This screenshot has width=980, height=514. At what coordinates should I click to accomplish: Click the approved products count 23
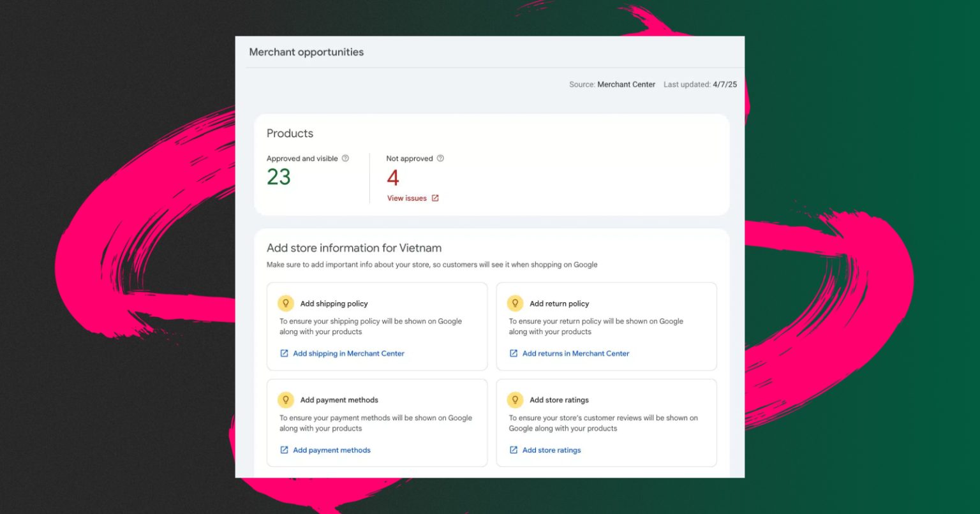click(x=279, y=177)
